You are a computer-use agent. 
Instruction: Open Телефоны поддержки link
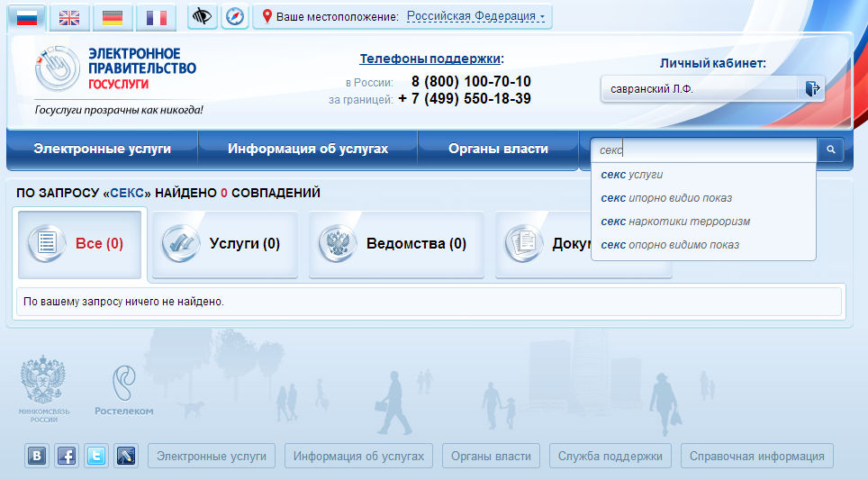(430, 59)
